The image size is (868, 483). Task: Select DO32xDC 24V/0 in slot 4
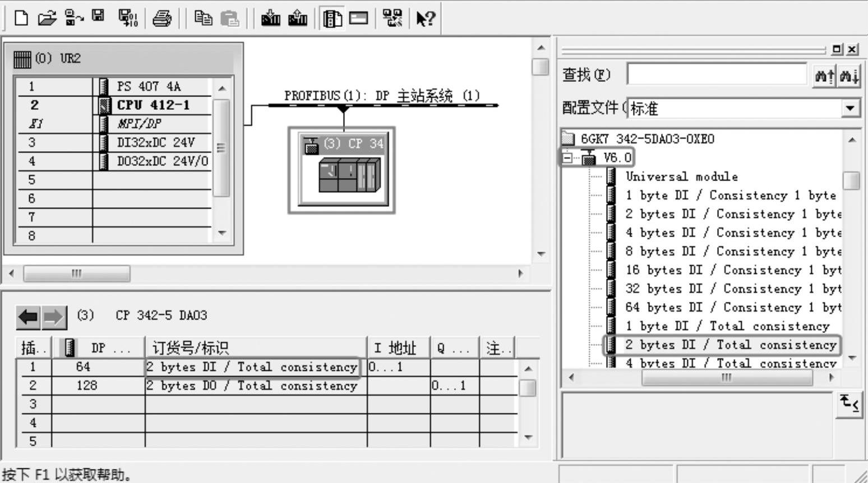162,161
